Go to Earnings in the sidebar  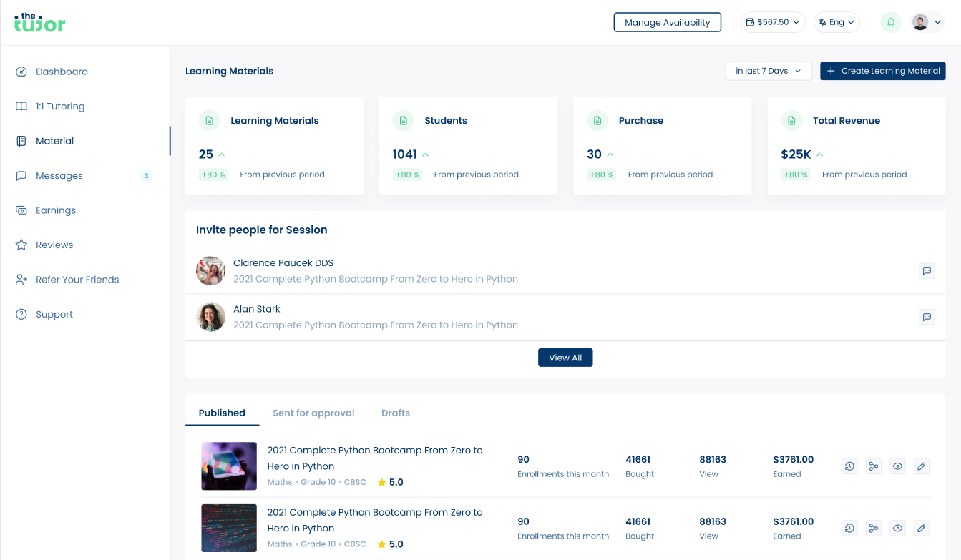click(x=56, y=210)
